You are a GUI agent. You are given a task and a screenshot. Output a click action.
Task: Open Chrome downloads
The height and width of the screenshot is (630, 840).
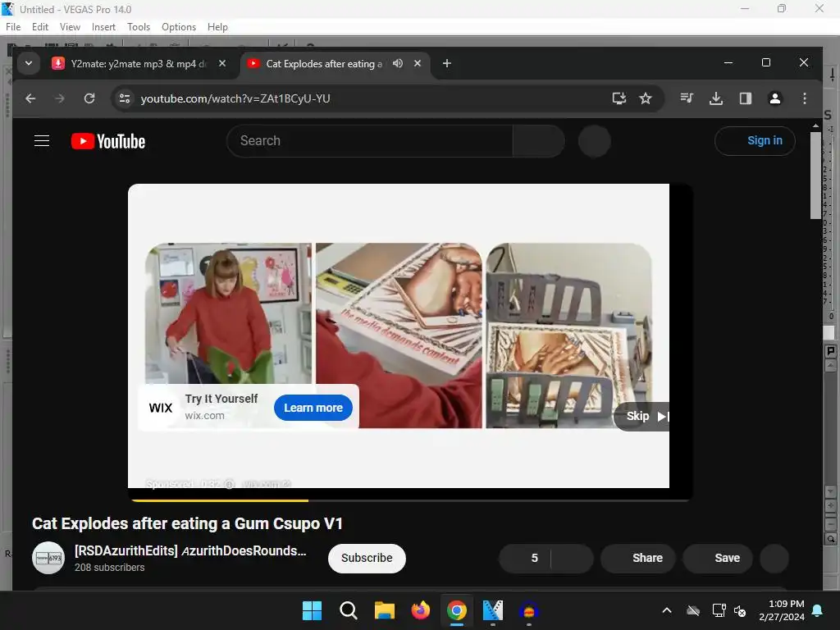[716, 98]
